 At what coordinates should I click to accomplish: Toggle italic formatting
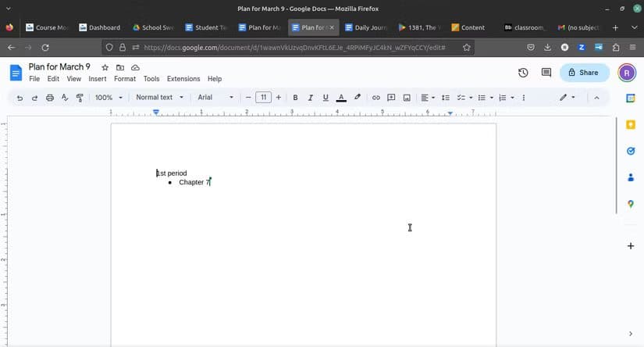tap(310, 98)
